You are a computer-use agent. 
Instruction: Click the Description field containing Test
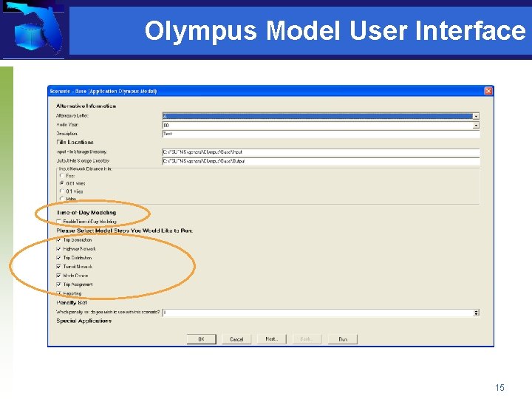click(x=321, y=134)
